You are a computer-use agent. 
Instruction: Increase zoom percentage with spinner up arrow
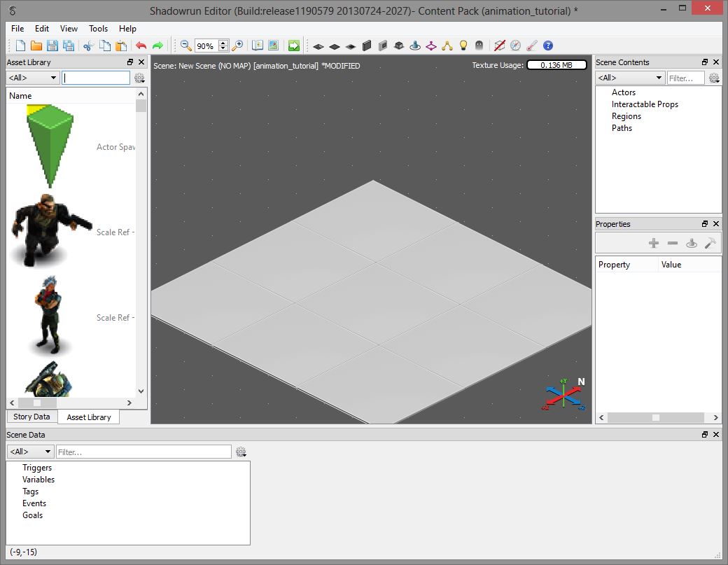(223, 43)
